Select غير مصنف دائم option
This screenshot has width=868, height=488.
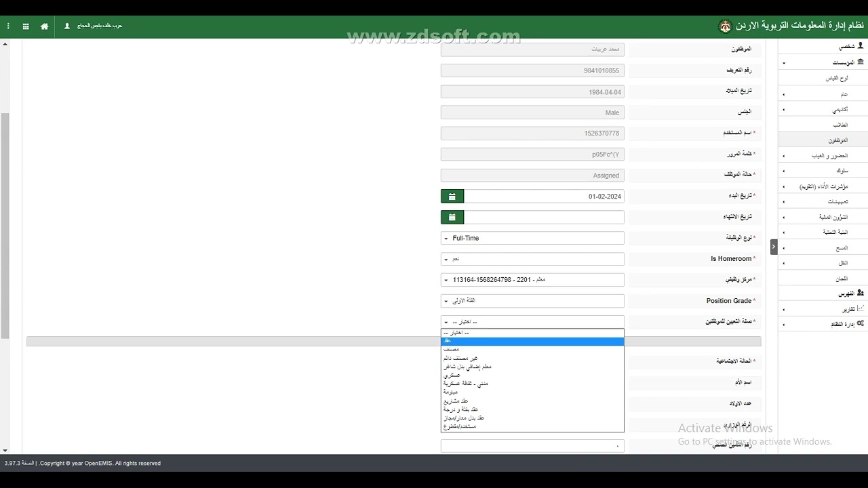[x=532, y=359]
